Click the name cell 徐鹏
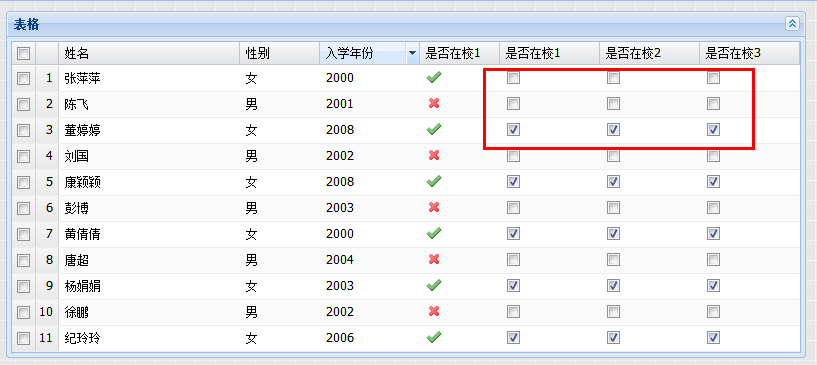817x365 pixels. click(x=149, y=312)
